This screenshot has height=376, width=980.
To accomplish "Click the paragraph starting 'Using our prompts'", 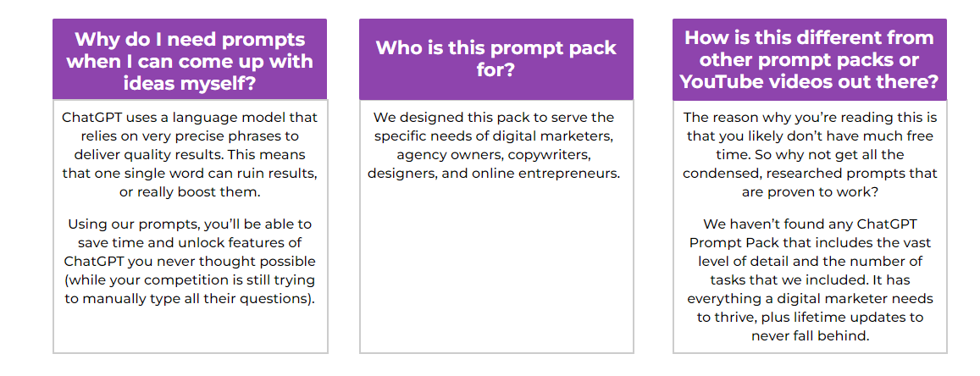I will [x=190, y=261].
